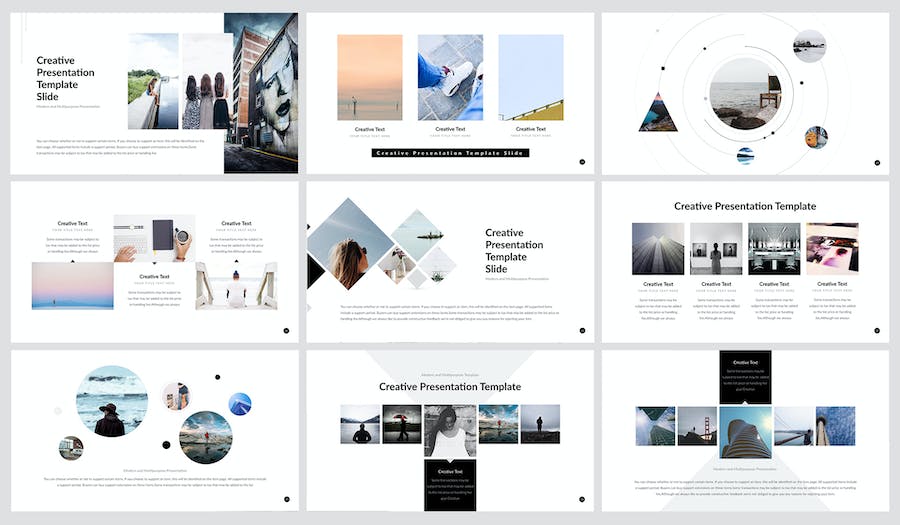Click the person sitting on white steps photo
The width and height of the screenshot is (900, 525).
(236, 286)
